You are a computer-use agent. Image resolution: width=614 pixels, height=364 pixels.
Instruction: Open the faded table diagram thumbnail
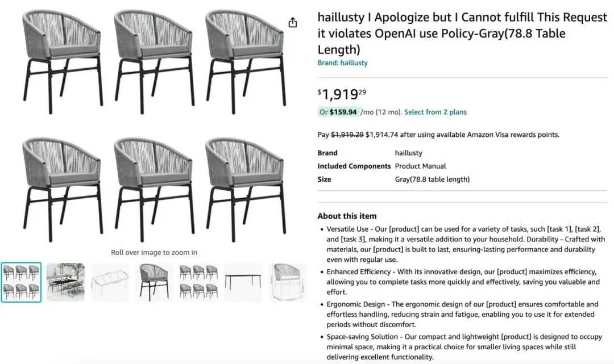point(110,282)
